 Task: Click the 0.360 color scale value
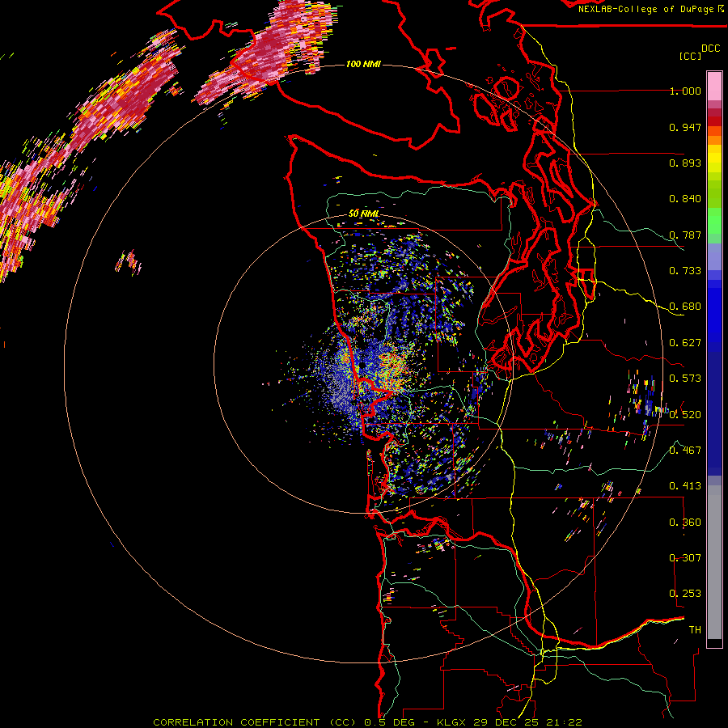[685, 523]
